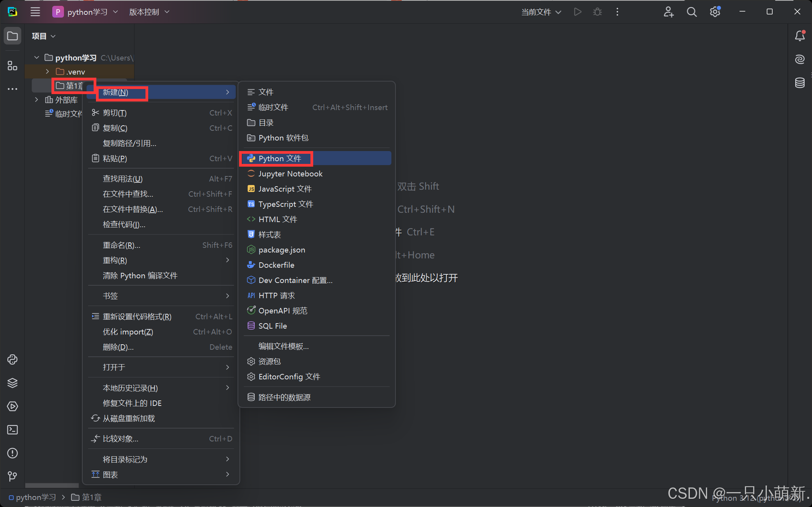Open the notifications bell icon
This screenshot has height=507, width=812.
tap(800, 36)
